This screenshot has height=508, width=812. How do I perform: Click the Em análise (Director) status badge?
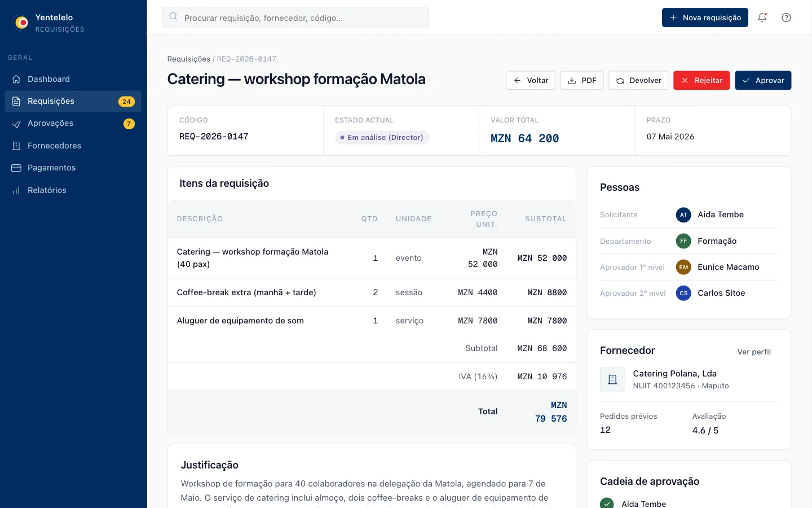pos(382,137)
